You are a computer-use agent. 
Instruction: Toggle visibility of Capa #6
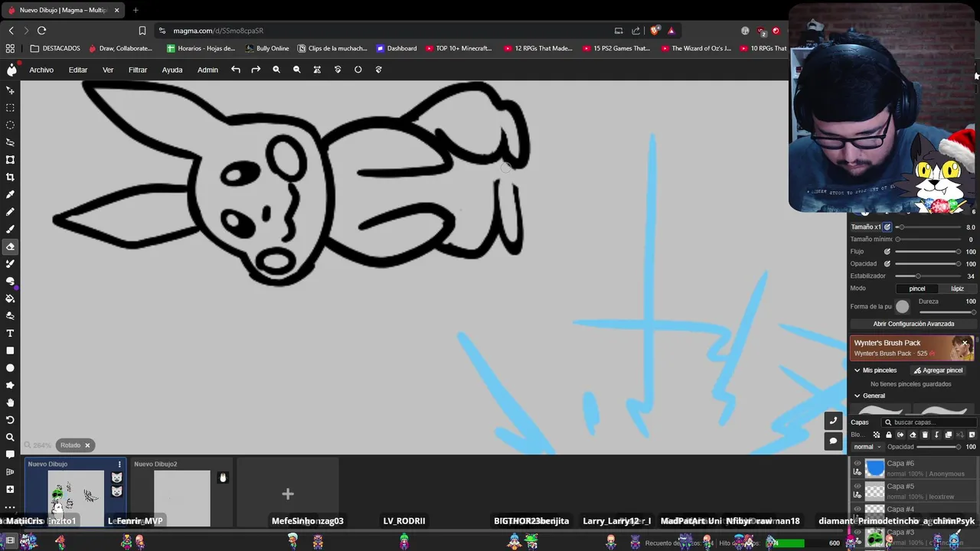pos(857,463)
